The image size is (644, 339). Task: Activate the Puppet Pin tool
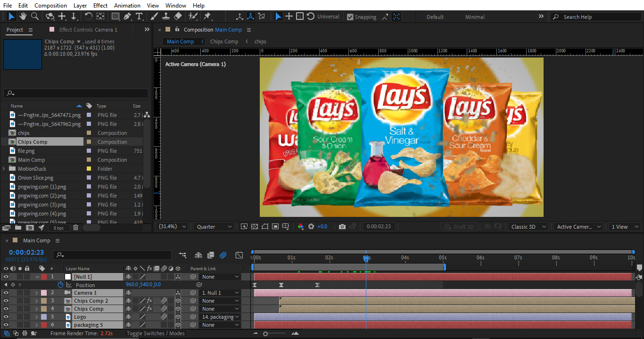tap(207, 17)
